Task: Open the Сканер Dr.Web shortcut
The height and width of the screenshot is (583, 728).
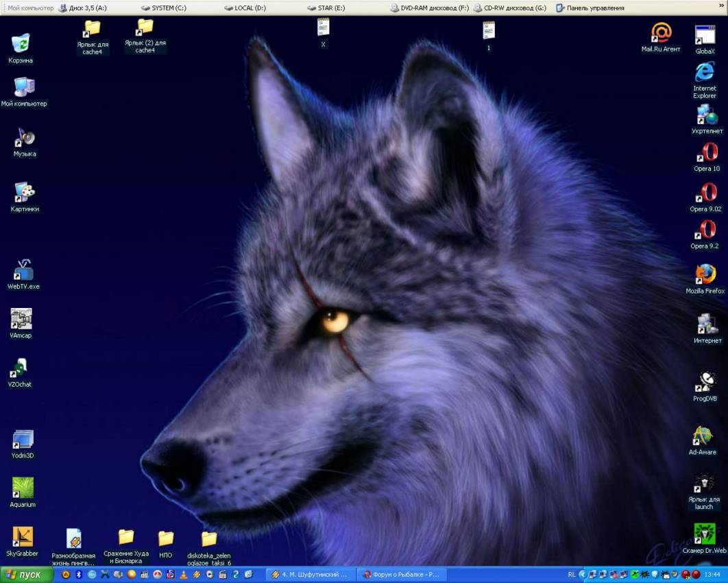Action: pos(704,534)
